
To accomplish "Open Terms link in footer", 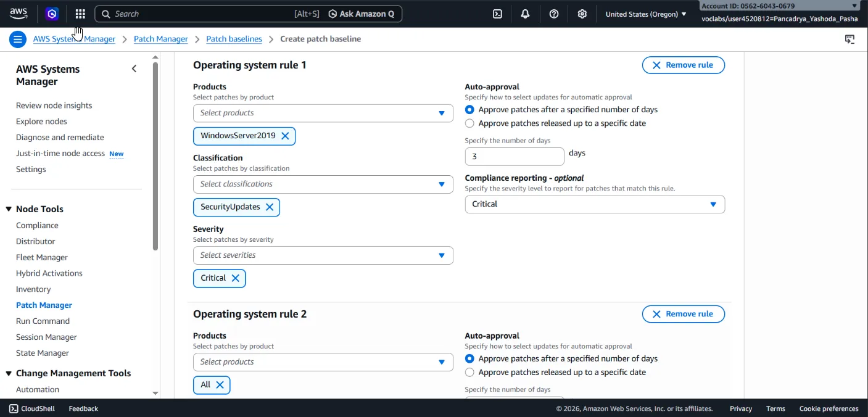I will 775,408.
